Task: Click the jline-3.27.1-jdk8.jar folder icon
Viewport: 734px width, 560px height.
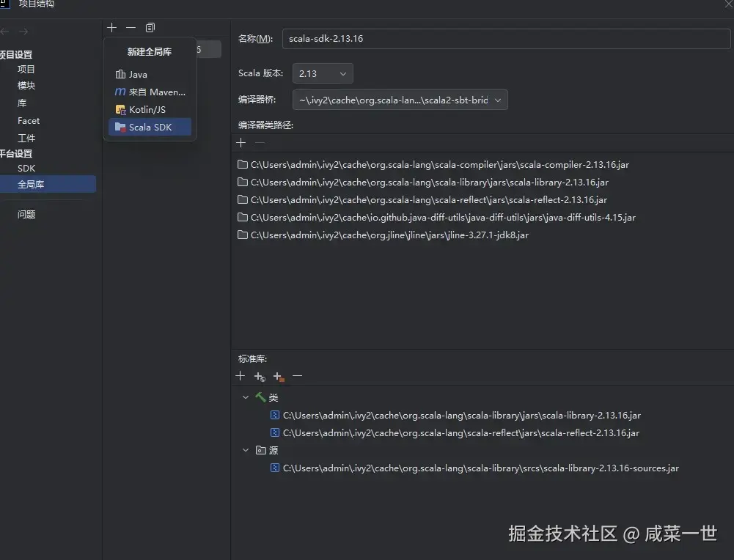Action: (x=243, y=235)
